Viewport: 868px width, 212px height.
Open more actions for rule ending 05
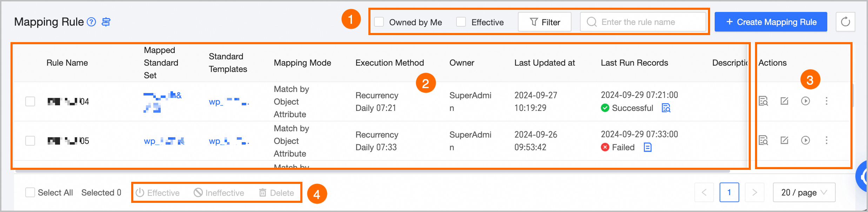pos(827,140)
